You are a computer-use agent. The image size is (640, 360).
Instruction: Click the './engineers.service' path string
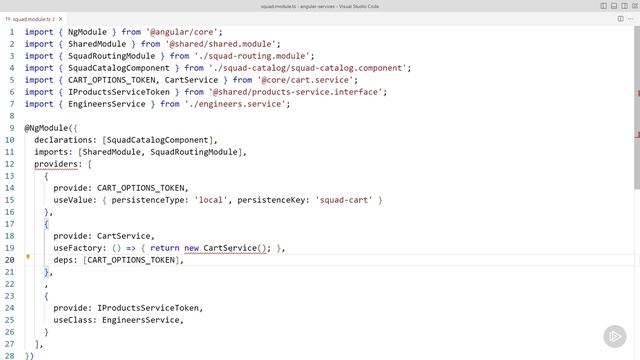[235, 104]
